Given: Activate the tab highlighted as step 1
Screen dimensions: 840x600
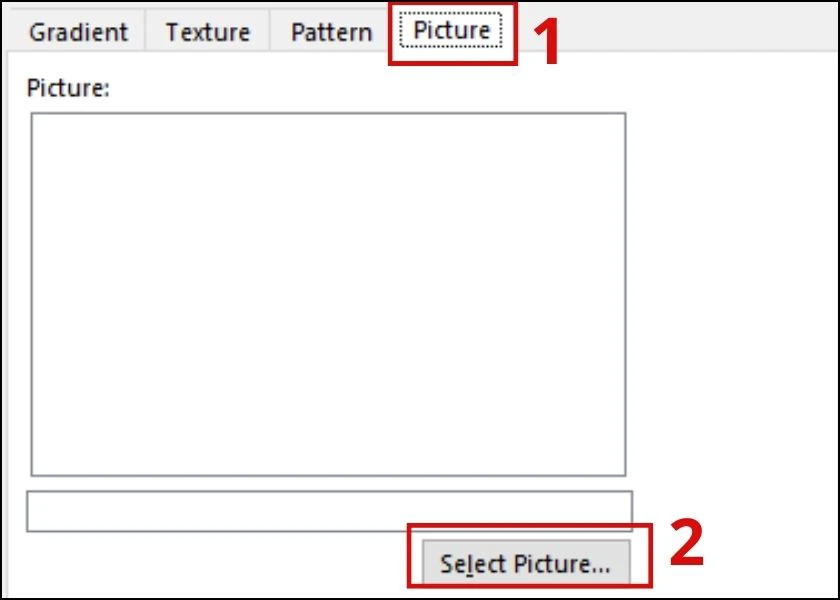Looking at the screenshot, I should pos(452,31).
